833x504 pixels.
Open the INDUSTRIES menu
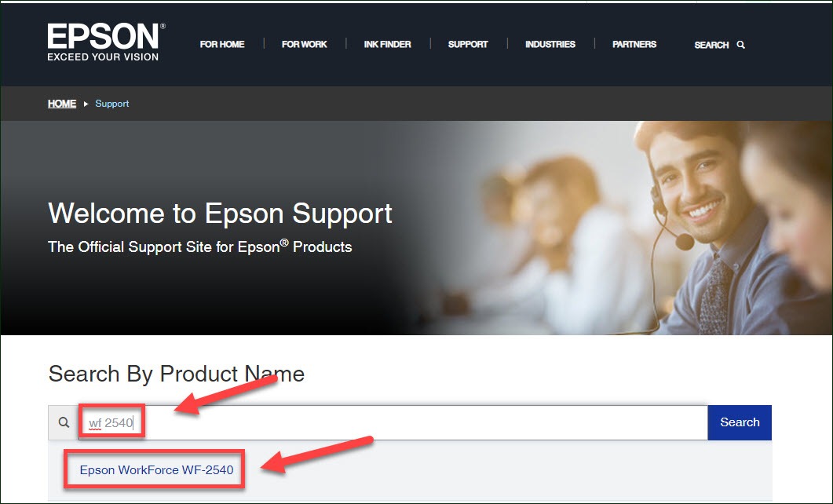(x=550, y=45)
